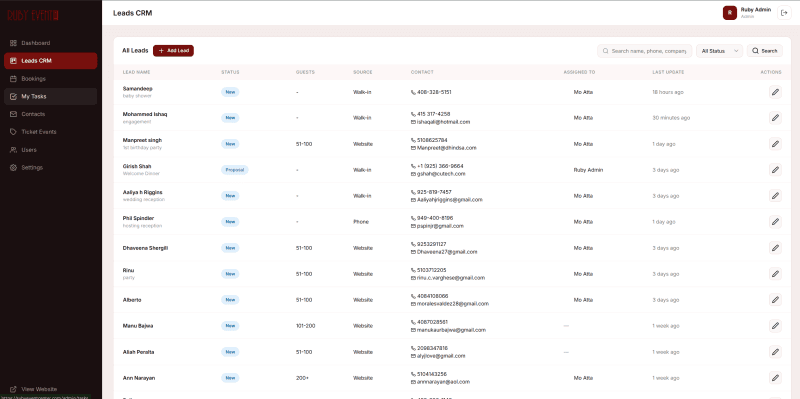Click the logout icon in header
Screen dimensions: 800x399
pyautogui.click(x=784, y=13)
